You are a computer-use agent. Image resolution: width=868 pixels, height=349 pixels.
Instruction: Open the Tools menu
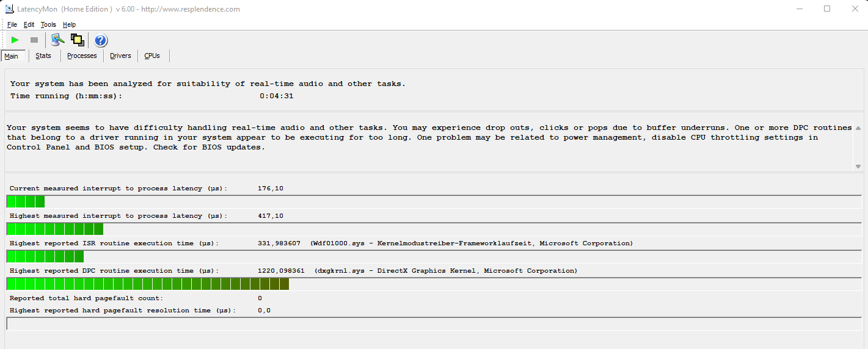[48, 24]
